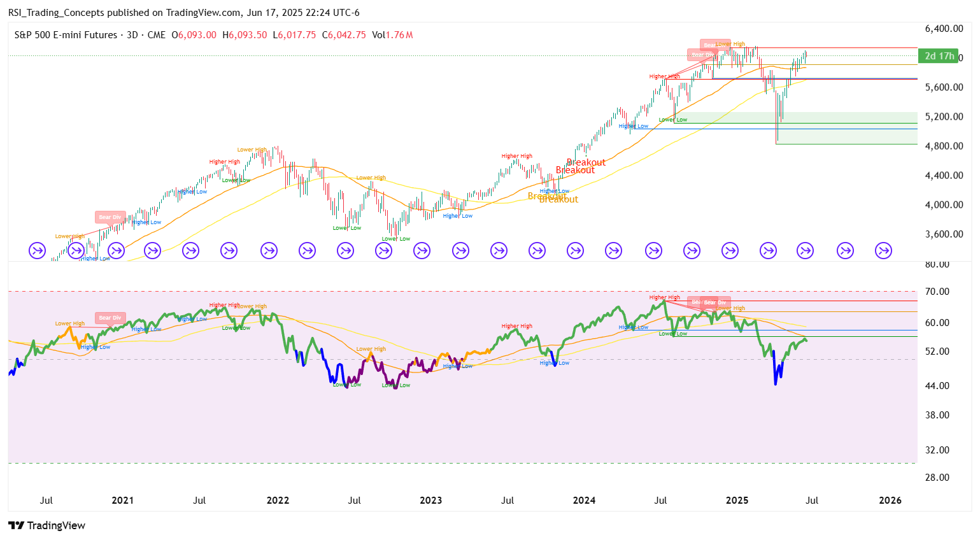Select roll marker under the latest price candles
The width and height of the screenshot is (980, 540).
806,251
